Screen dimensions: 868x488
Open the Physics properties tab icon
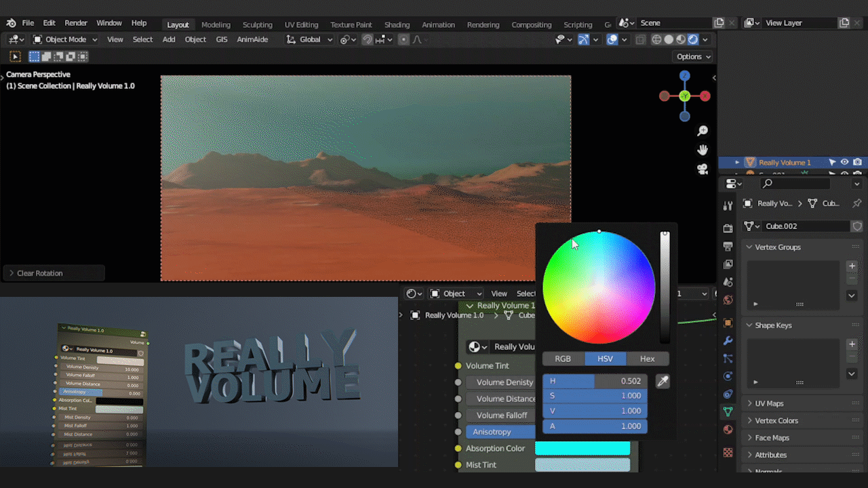click(x=728, y=376)
